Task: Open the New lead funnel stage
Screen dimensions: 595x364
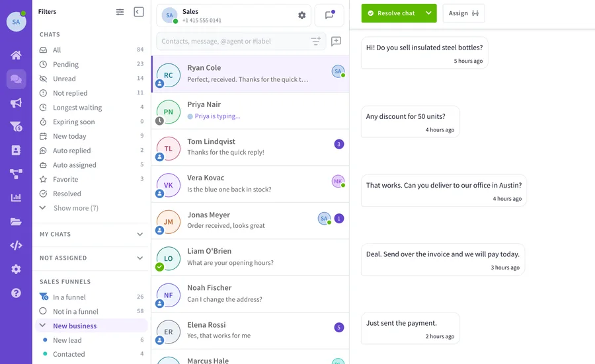Action: [91, 340]
